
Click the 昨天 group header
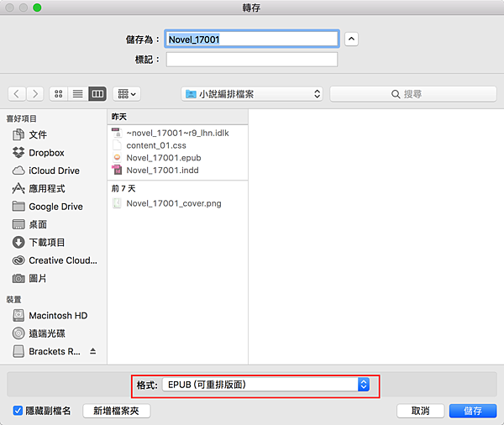tap(177, 117)
